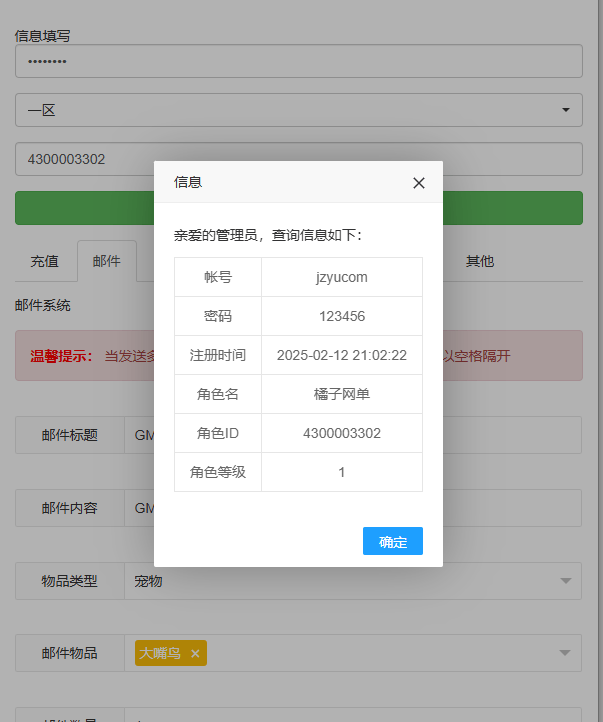Click into the 邮件内容 text field
603x722 pixels.
click(x=139, y=508)
